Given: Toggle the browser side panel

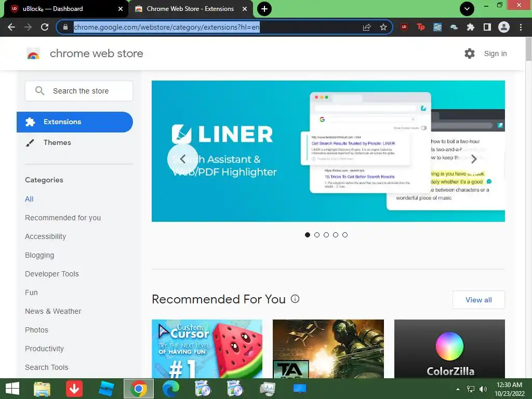Looking at the screenshot, I should click(x=487, y=27).
